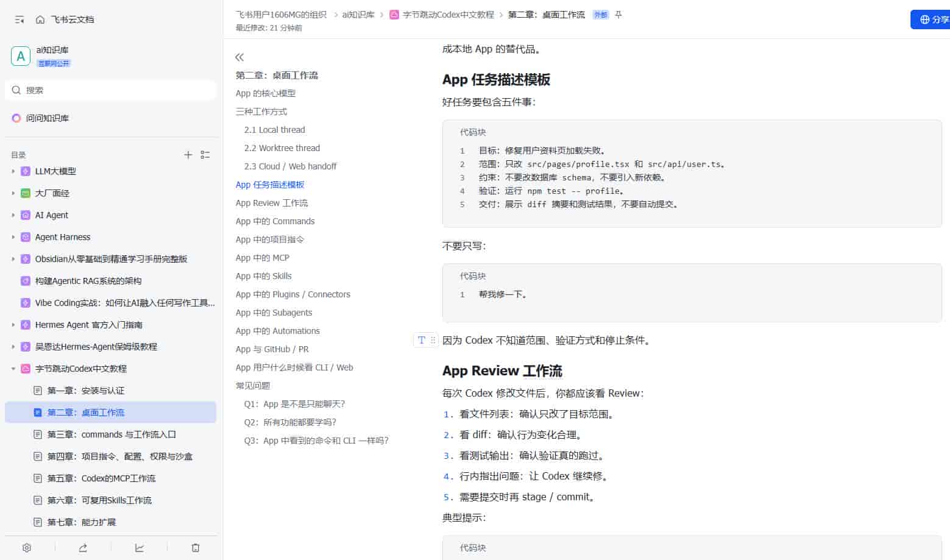Click the text block T icon handle

422,341
